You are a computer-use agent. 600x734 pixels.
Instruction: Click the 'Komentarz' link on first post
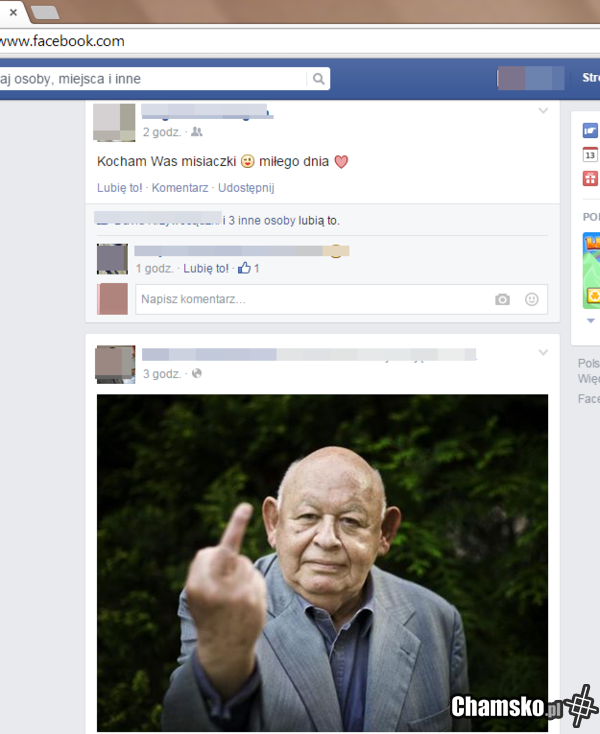[180, 188]
